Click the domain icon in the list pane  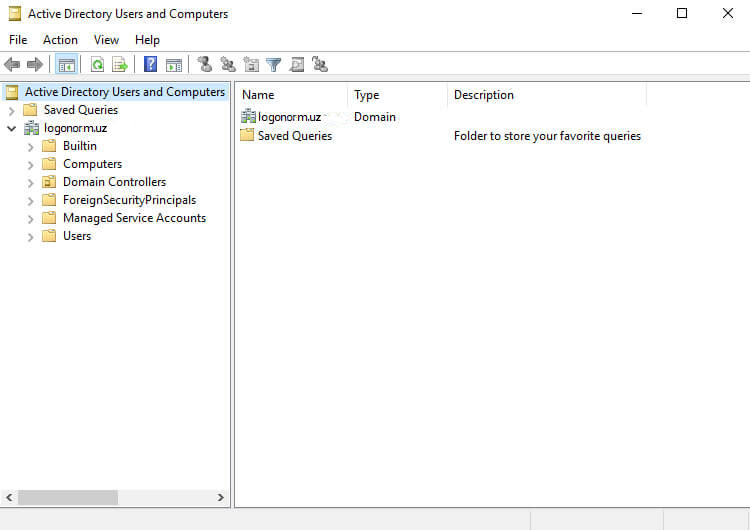(248, 116)
